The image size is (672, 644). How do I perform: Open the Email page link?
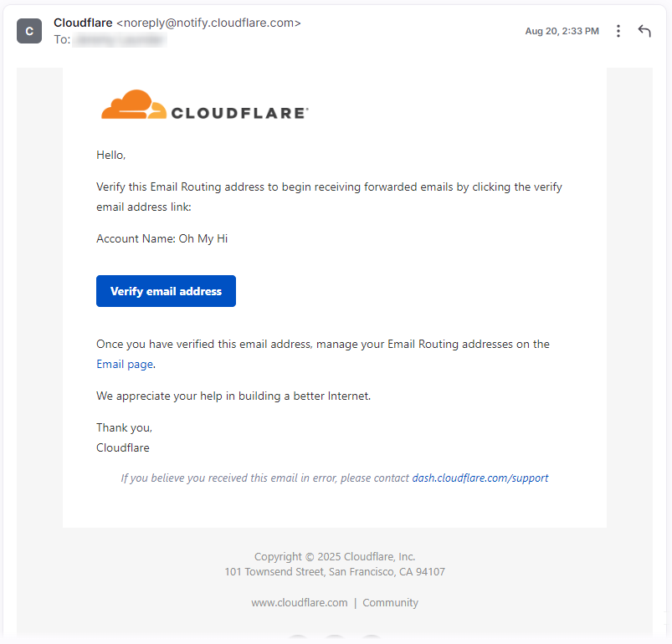click(125, 364)
